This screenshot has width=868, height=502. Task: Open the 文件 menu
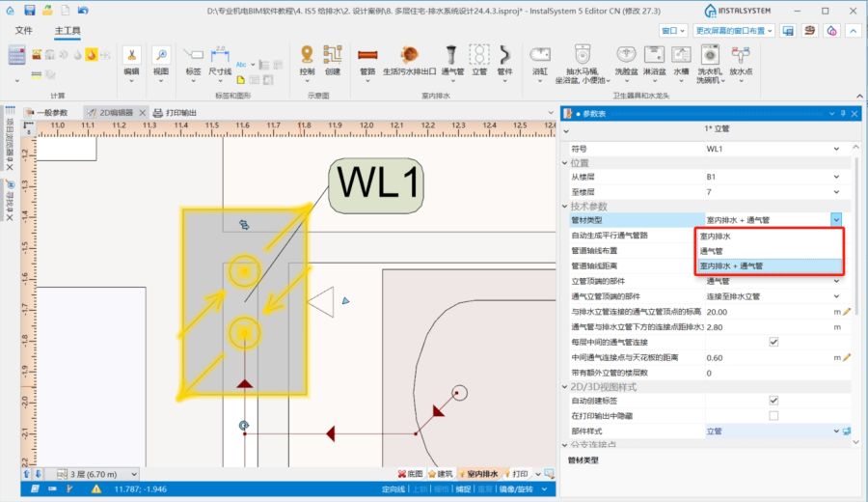pos(24,31)
